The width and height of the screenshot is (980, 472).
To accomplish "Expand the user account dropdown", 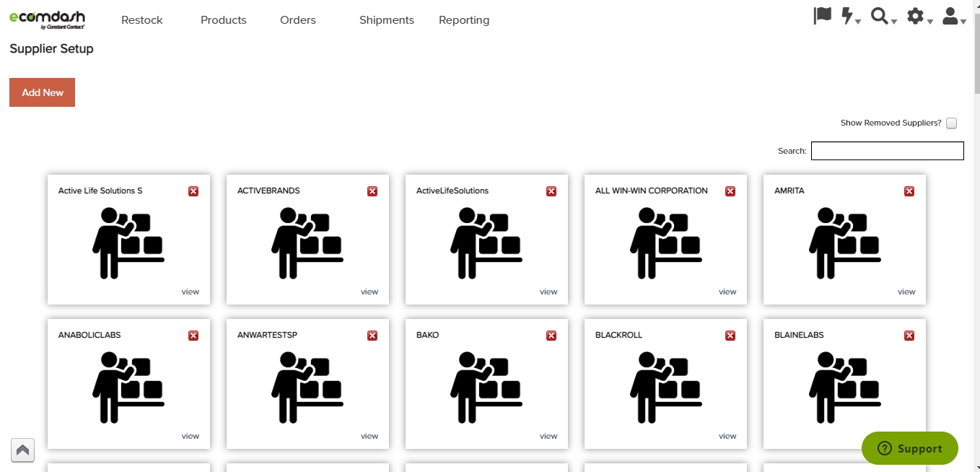I will 954,17.
